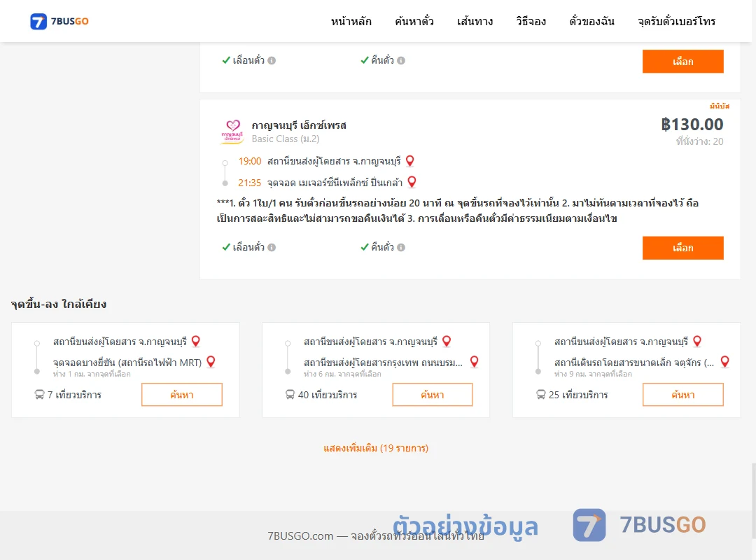Screen dimensions: 756x560
Task: Click the ห่าง 1 กม. distance note
Action: (92, 374)
